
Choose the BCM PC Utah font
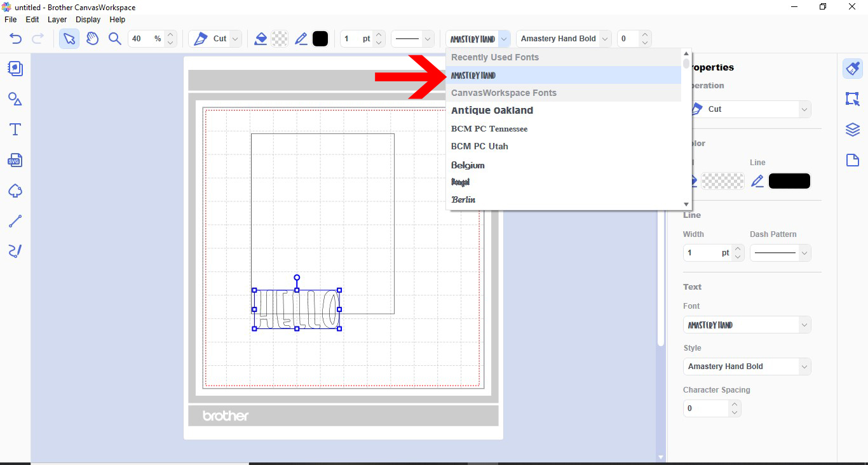(564, 146)
